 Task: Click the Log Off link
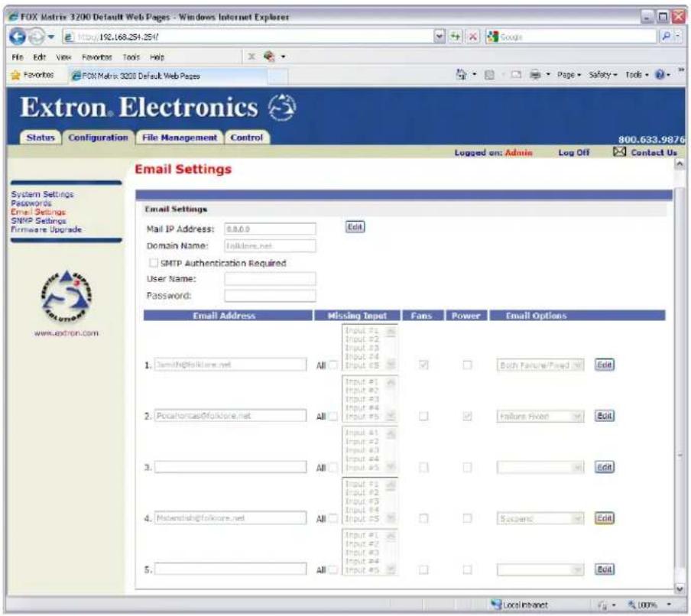[573, 152]
